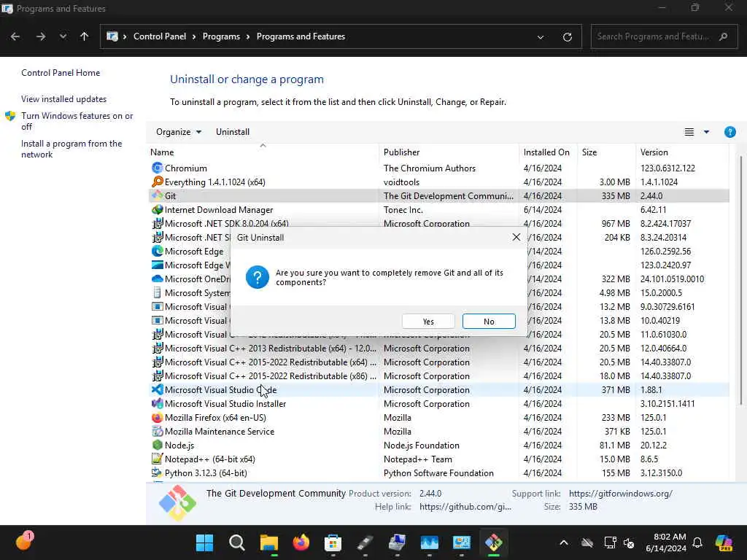Sort list by Publisher column
This screenshot has width=747, height=560.
click(x=449, y=152)
